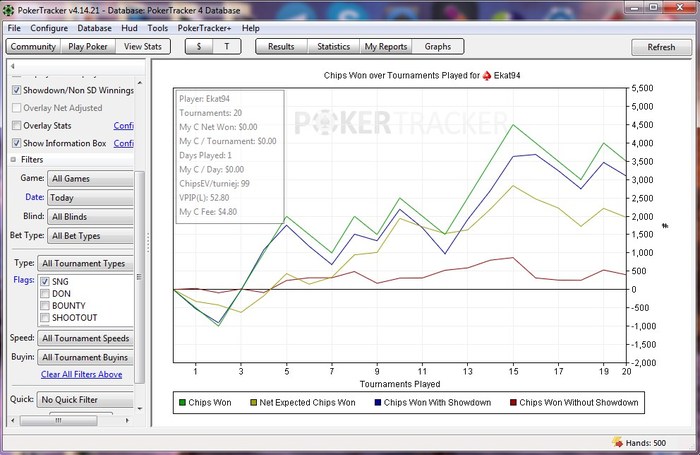Open the Configure menu
The width and height of the screenshot is (700, 455).
tap(49, 28)
